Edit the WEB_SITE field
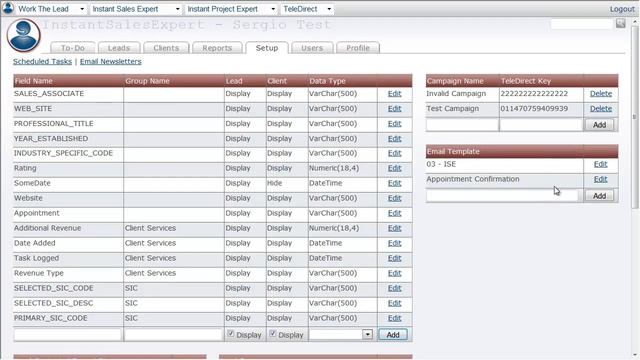 point(394,109)
